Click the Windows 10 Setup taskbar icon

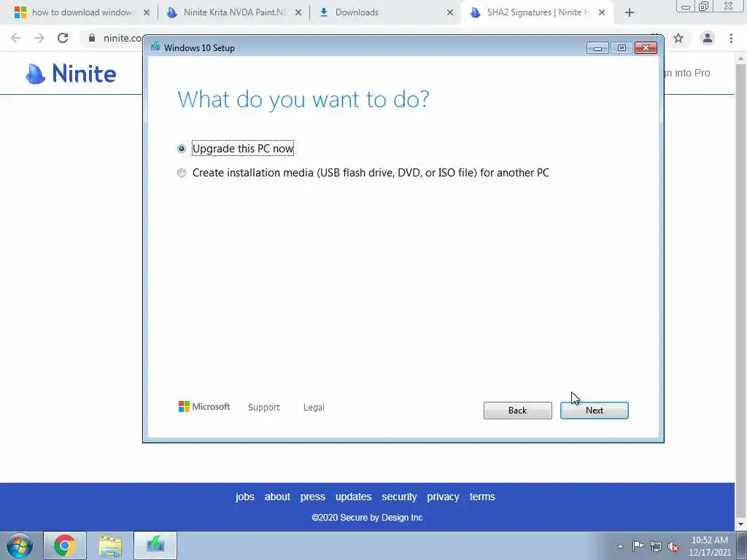point(155,545)
